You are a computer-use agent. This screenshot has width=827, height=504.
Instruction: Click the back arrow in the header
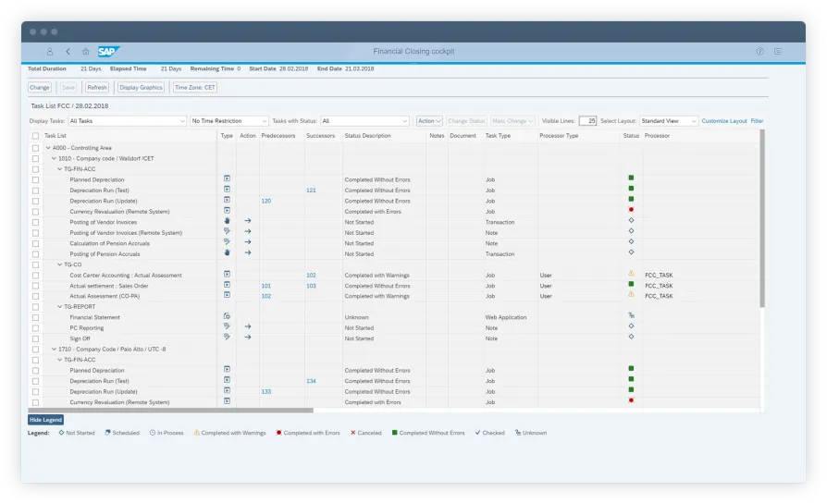(x=68, y=52)
